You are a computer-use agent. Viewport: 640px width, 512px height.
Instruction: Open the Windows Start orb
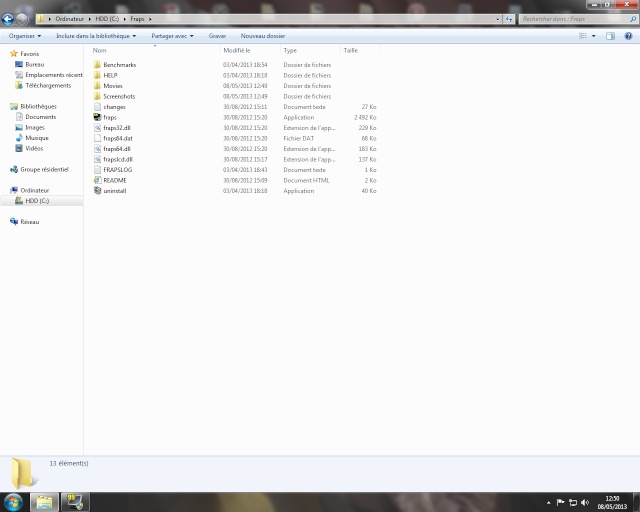(13, 502)
